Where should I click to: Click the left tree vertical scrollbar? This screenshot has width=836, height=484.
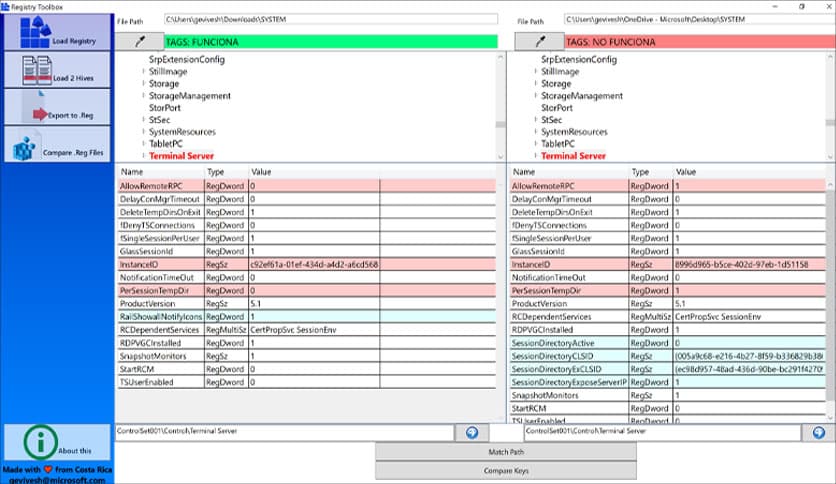(500, 107)
